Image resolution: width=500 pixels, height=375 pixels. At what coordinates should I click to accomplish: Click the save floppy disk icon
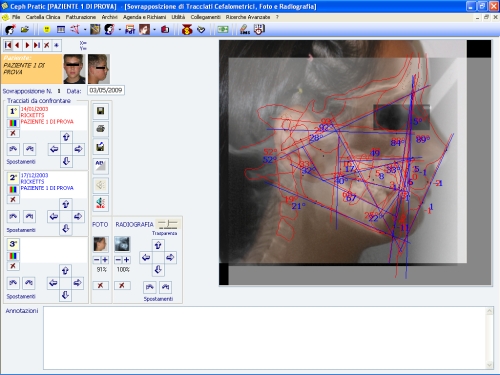pyautogui.click(x=100, y=111)
